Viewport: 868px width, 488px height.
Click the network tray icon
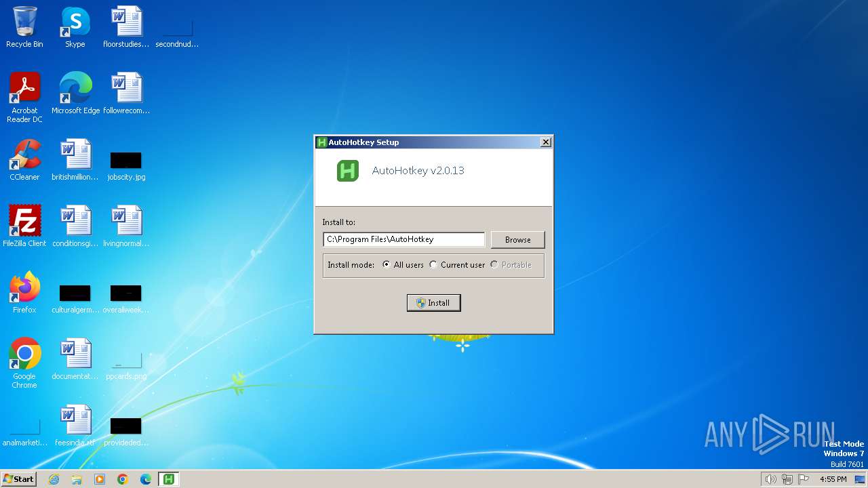(x=787, y=479)
